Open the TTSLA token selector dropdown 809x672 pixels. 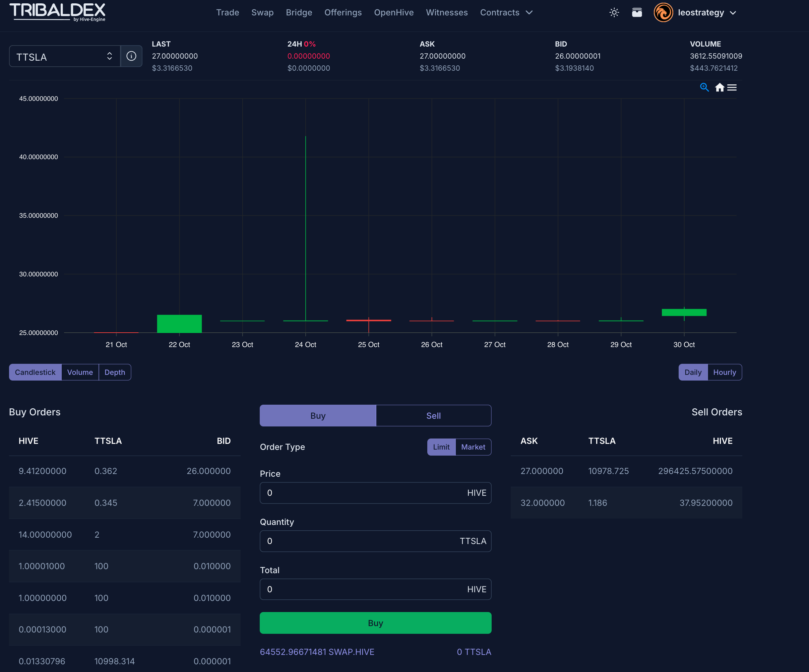65,57
